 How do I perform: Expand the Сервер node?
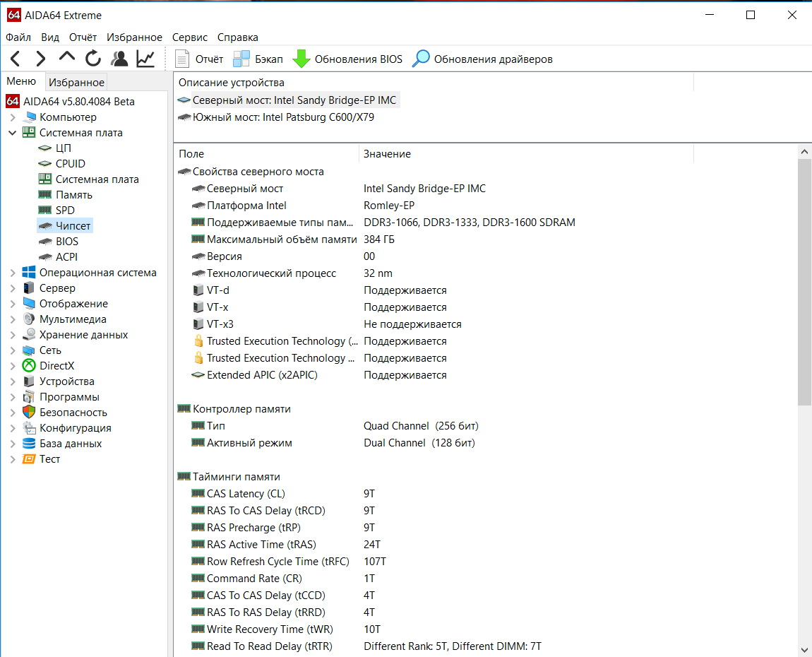coord(13,288)
